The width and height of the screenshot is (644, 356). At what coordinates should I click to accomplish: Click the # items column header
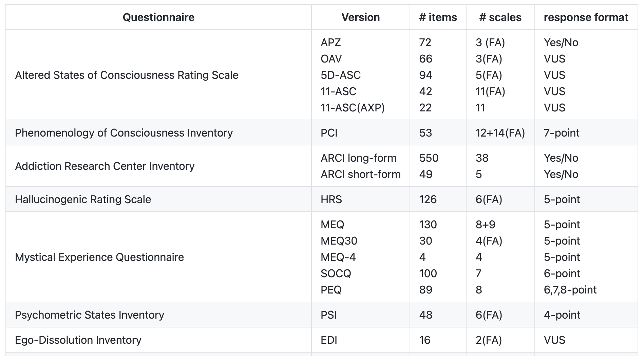438,17
